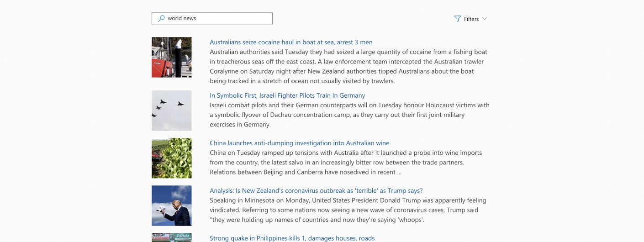Click the Filters funnel icon
This screenshot has height=242, width=644.
458,19
